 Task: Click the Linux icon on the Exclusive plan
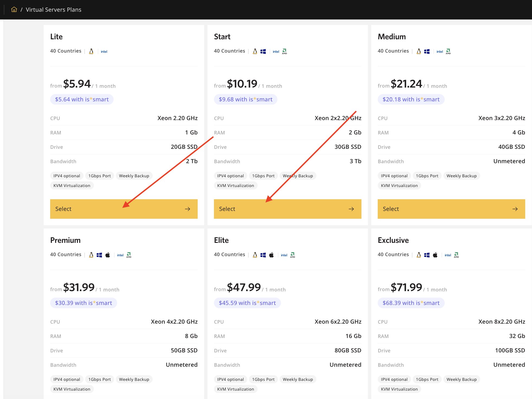point(419,255)
